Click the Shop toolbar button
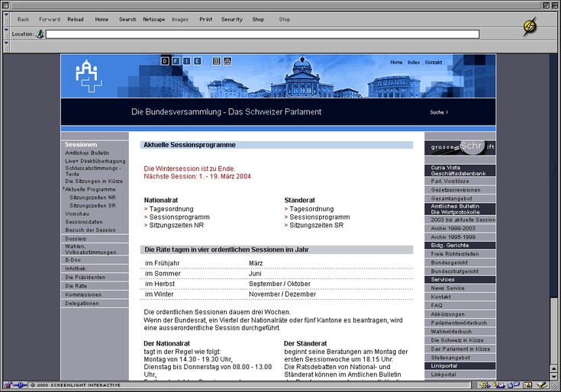This screenshot has height=392, width=561. 258,19
